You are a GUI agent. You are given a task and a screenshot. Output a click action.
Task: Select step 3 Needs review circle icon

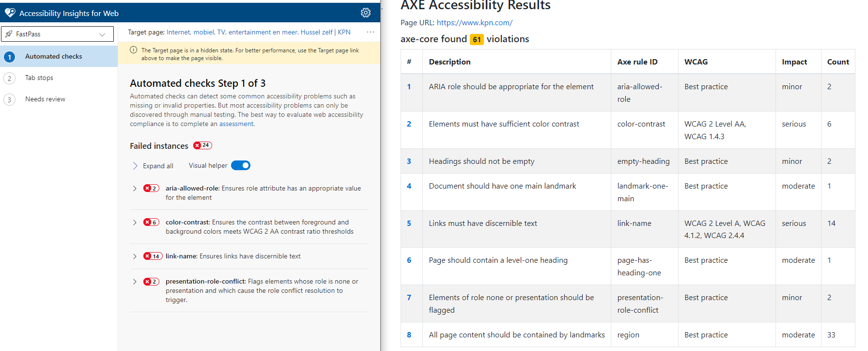[x=10, y=99]
